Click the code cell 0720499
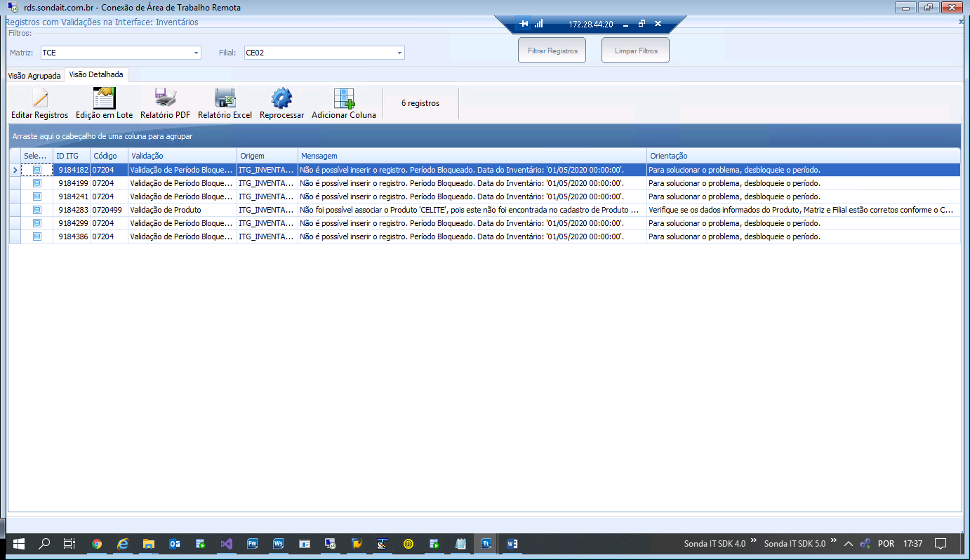This screenshot has height=560, width=970. pyautogui.click(x=109, y=210)
